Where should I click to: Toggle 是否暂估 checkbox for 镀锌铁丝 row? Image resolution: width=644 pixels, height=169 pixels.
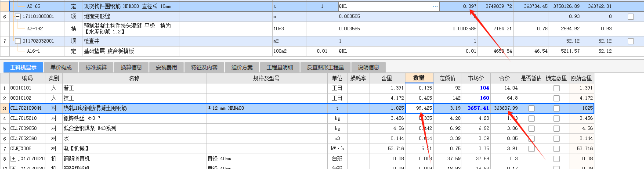[532, 118]
